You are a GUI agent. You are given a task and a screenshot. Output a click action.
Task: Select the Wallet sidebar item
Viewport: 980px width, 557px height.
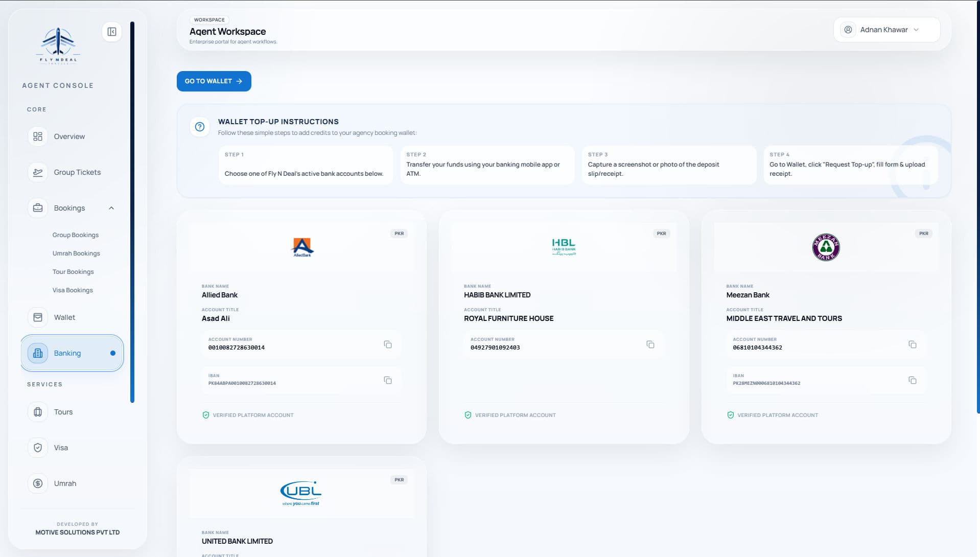click(72, 317)
